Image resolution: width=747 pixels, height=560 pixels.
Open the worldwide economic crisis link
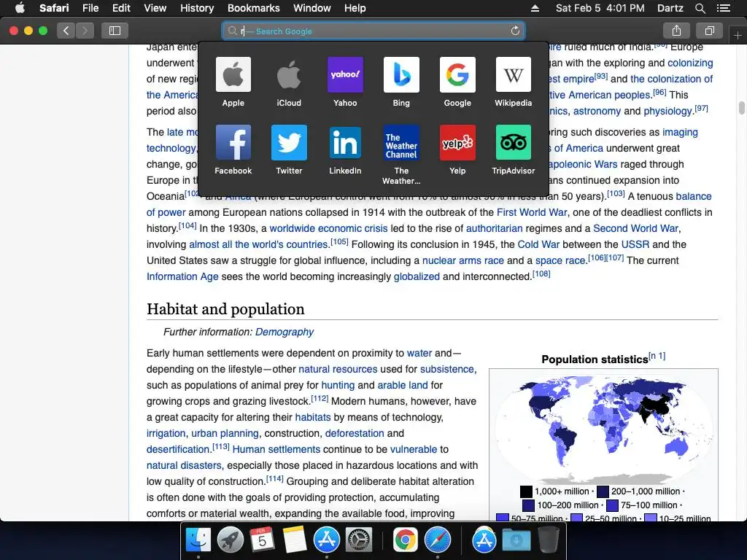329,228
